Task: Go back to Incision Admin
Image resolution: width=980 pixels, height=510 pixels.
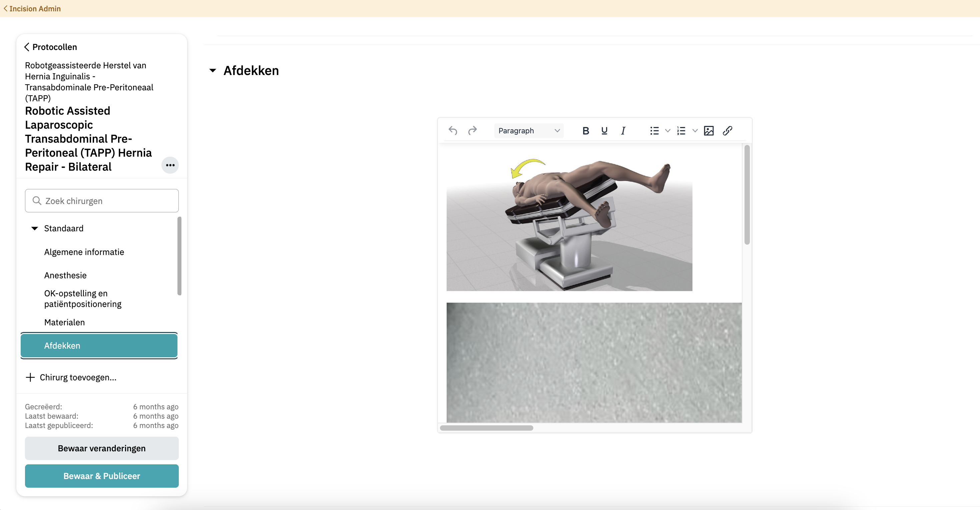Action: pyautogui.click(x=32, y=8)
